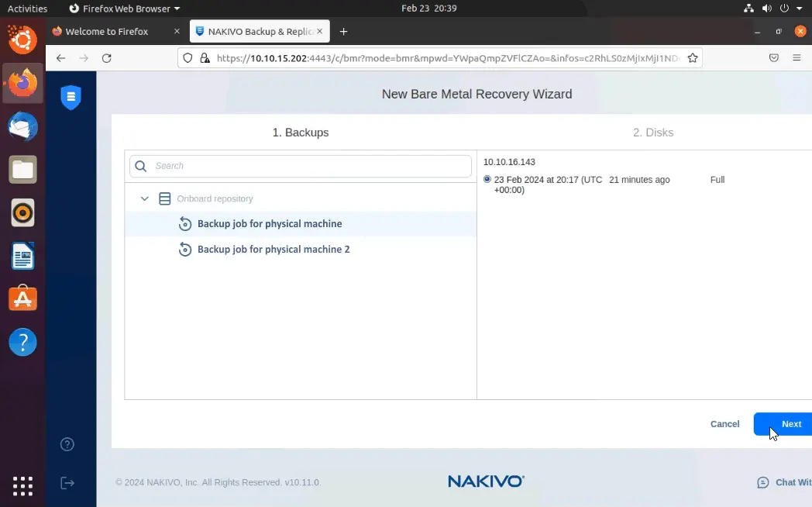This screenshot has width=812, height=507.
Task: Open Firefox Web Browser app menu dropdown
Action: click(x=124, y=9)
